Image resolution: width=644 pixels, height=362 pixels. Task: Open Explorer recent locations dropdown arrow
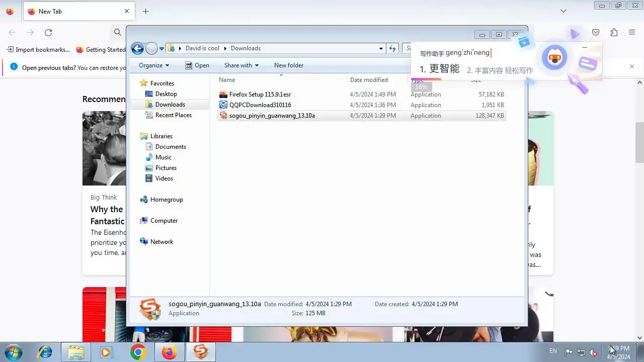pyautogui.click(x=162, y=49)
